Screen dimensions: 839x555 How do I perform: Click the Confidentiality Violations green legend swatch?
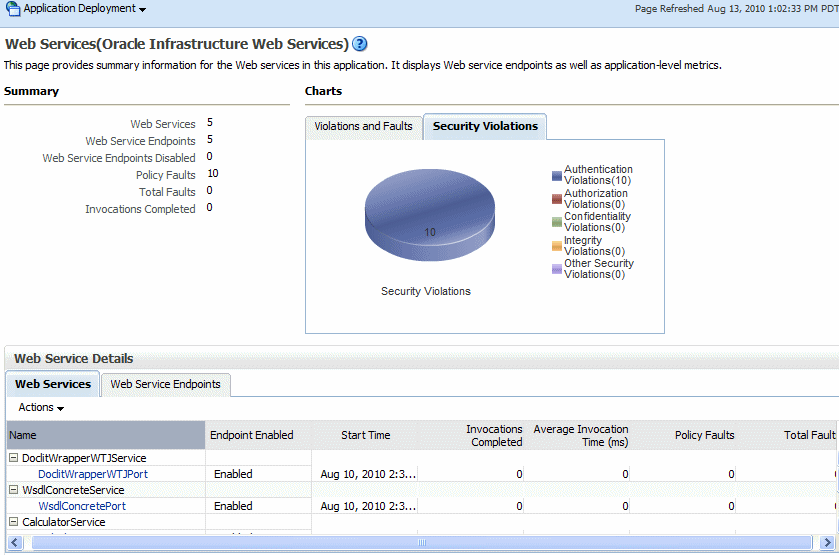click(556, 222)
